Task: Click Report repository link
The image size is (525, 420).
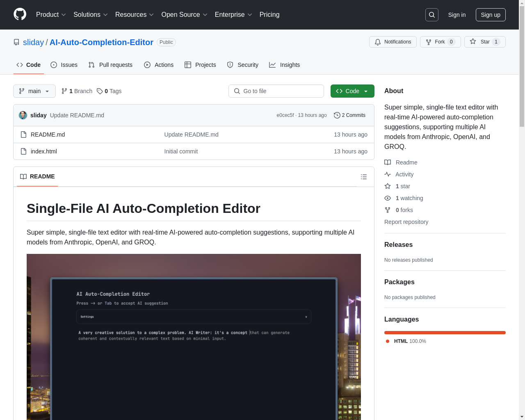Action: pos(406,222)
